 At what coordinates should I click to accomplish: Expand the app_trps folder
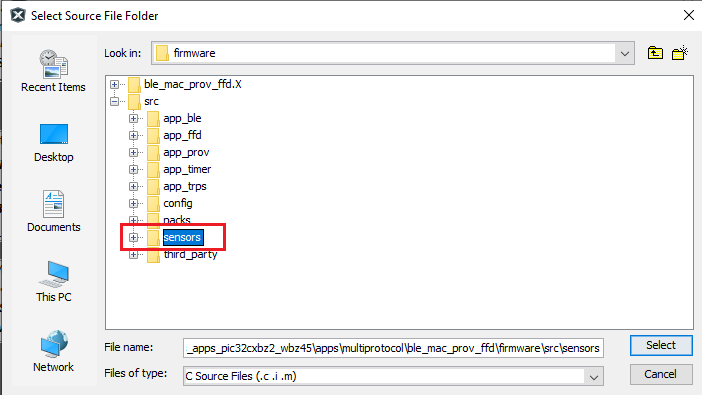click(x=133, y=186)
